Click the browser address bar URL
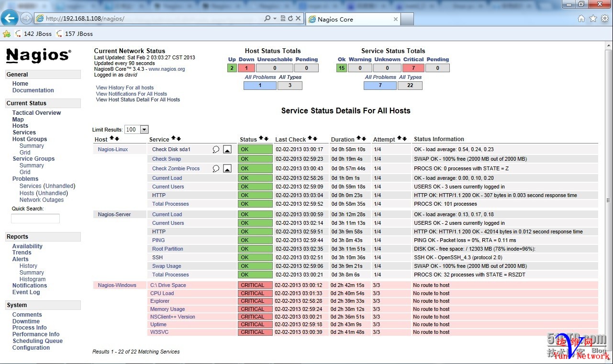The width and height of the screenshot is (613, 364). (x=148, y=19)
